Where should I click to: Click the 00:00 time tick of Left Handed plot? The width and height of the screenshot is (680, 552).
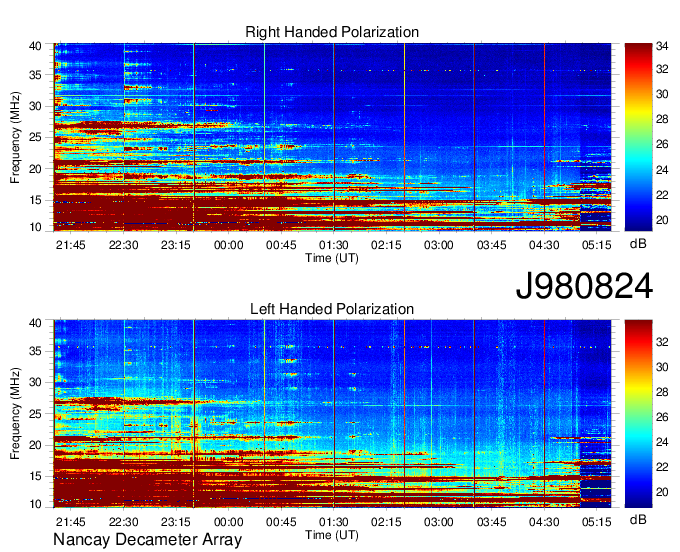(x=229, y=522)
